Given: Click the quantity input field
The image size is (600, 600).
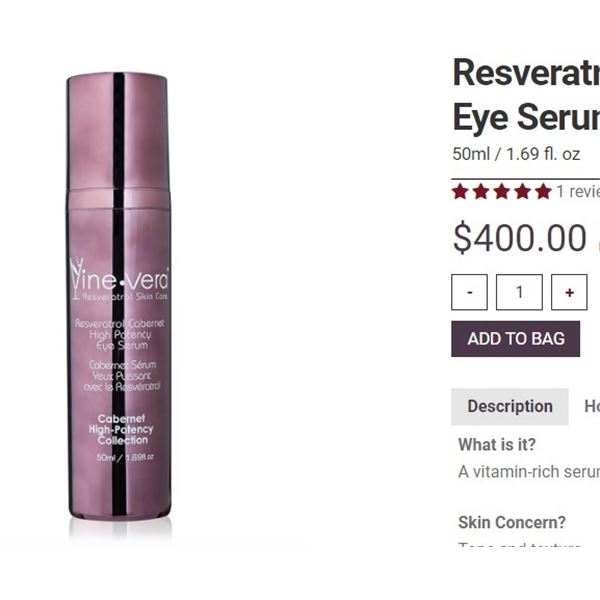Looking at the screenshot, I should pos(519,292).
